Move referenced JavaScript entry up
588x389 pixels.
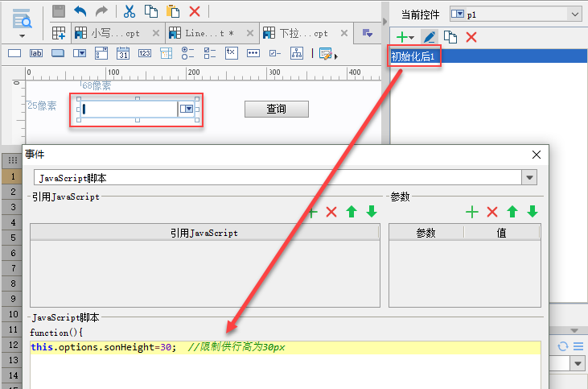click(352, 212)
